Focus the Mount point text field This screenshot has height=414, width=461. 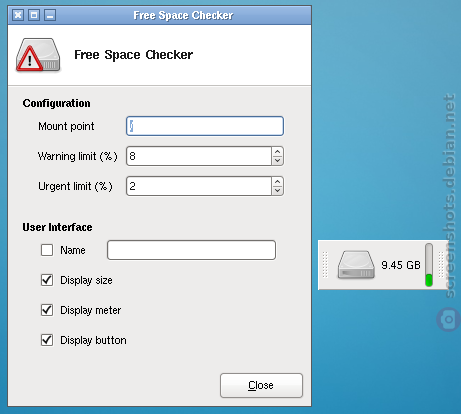[205, 126]
